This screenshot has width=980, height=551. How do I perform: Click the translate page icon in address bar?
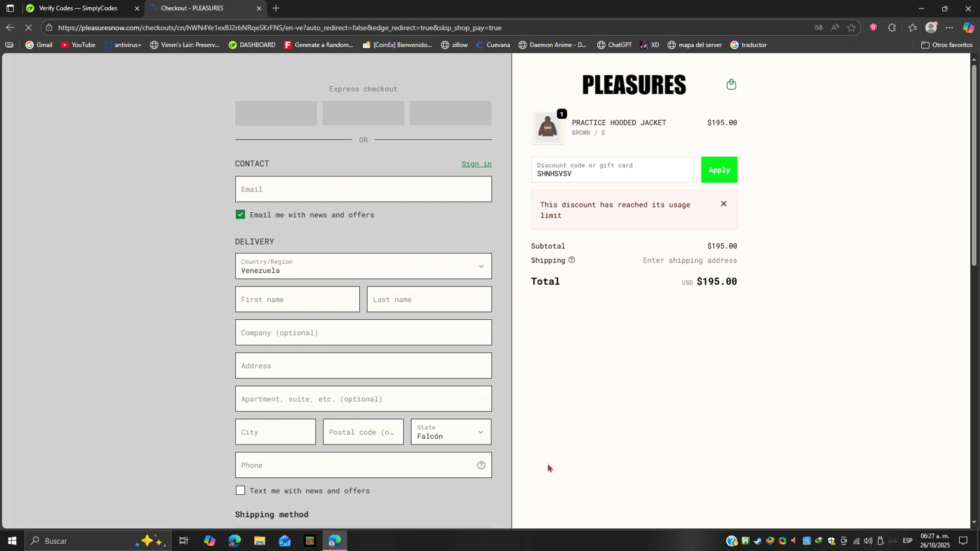(x=818, y=27)
